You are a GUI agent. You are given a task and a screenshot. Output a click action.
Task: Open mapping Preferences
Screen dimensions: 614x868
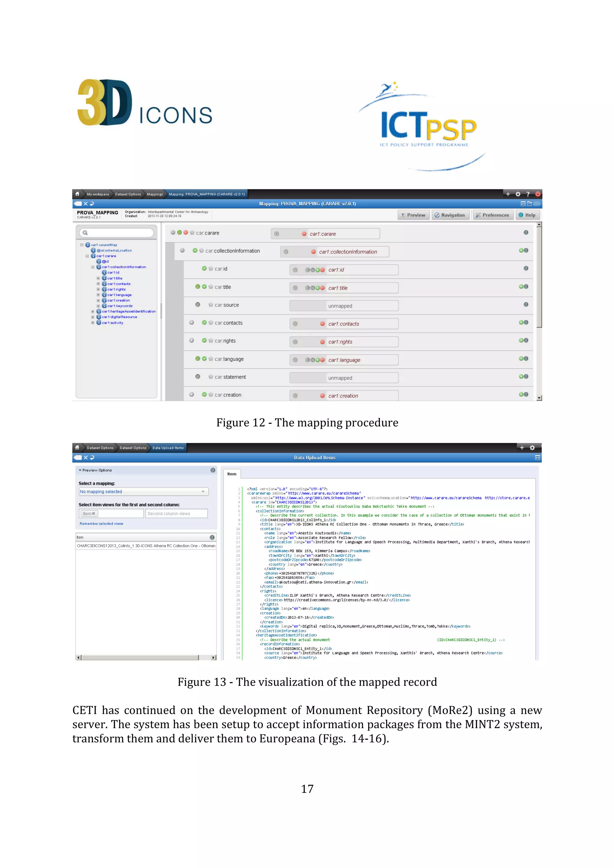tap(493, 215)
